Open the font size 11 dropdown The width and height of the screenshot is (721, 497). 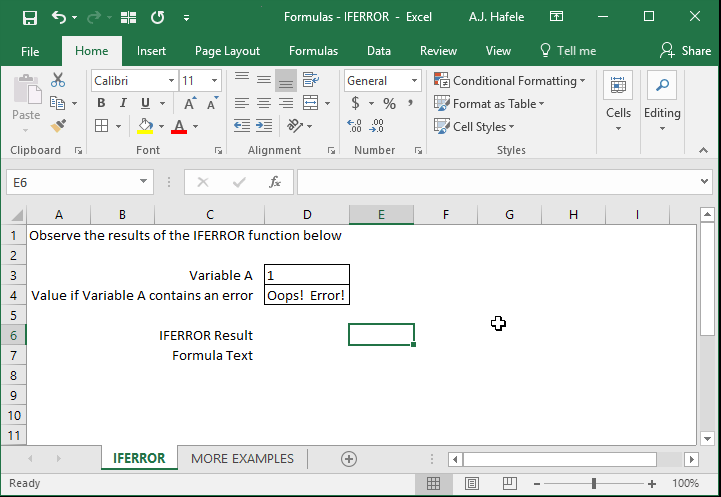tap(214, 80)
